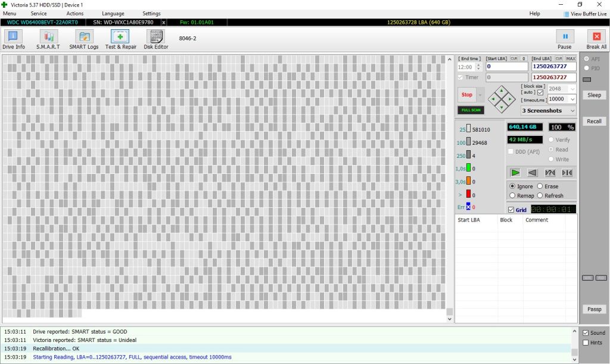Image resolution: width=610 pixels, height=364 pixels.
Task: Switch to Test & Repair
Action: click(x=120, y=39)
